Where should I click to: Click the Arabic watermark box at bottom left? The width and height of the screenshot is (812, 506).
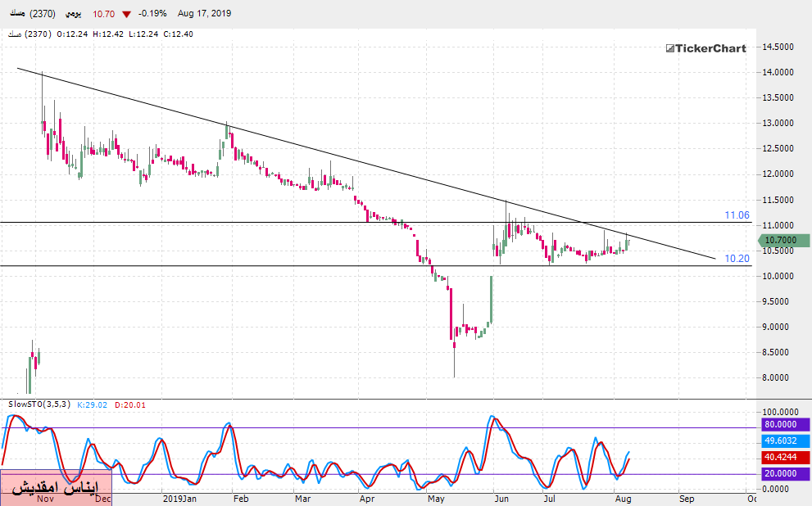click(56, 488)
